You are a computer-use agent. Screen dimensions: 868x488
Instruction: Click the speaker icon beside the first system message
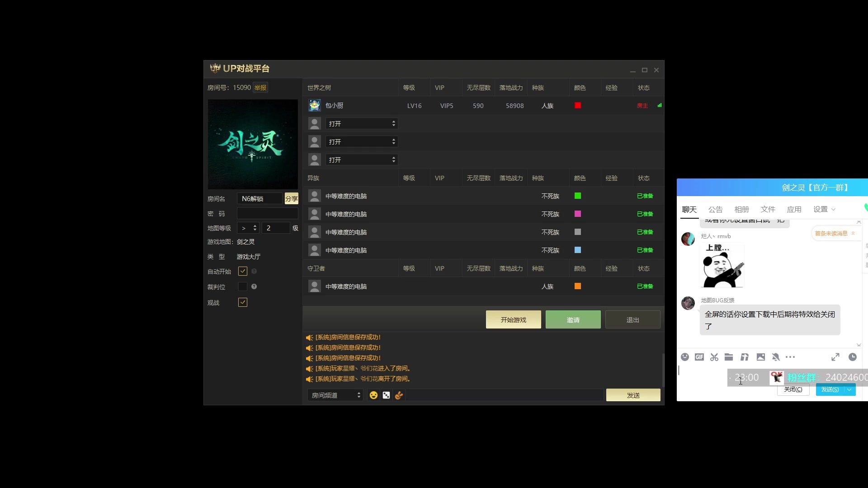(309, 338)
